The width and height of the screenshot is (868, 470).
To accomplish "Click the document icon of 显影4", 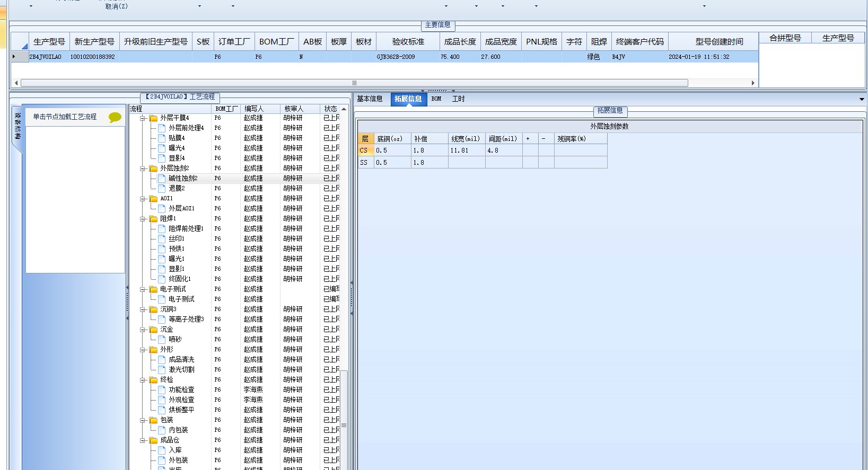I will coord(162,158).
